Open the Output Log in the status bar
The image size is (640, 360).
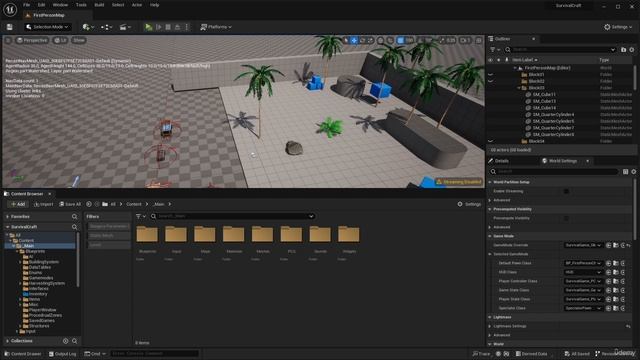pyautogui.click(x=62, y=354)
